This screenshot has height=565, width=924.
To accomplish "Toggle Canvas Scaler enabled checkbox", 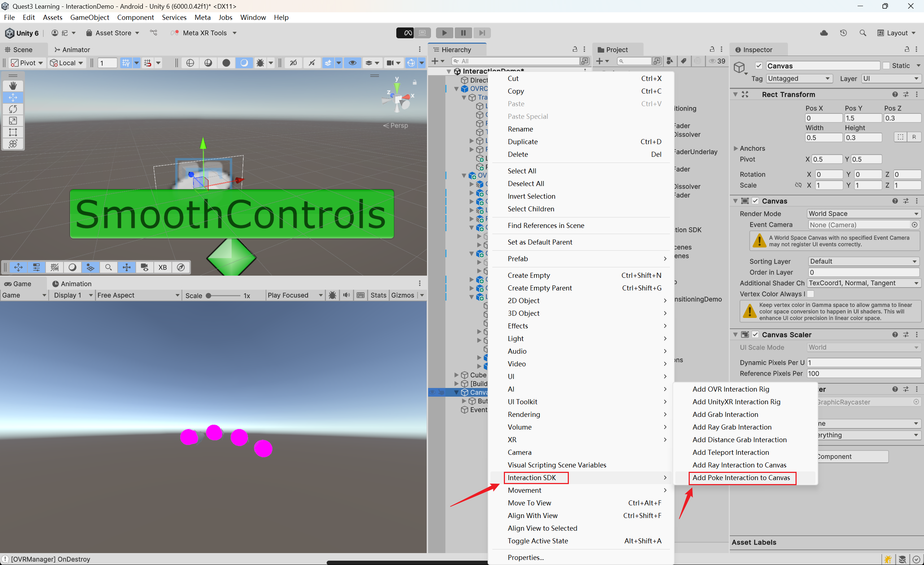I will pos(755,335).
